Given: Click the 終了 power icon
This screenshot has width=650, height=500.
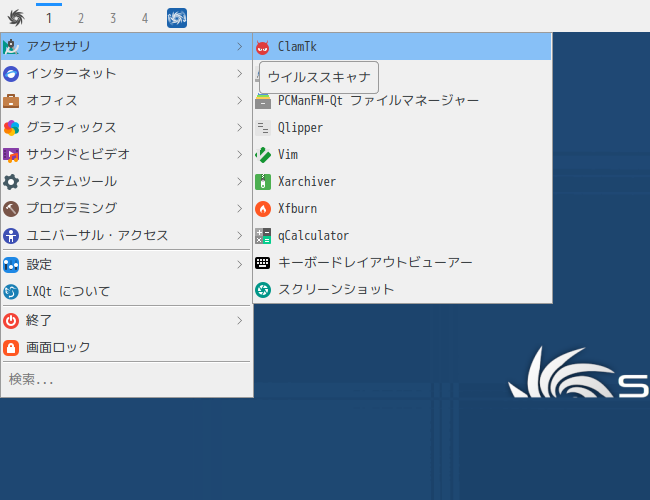Looking at the screenshot, I should point(11,320).
